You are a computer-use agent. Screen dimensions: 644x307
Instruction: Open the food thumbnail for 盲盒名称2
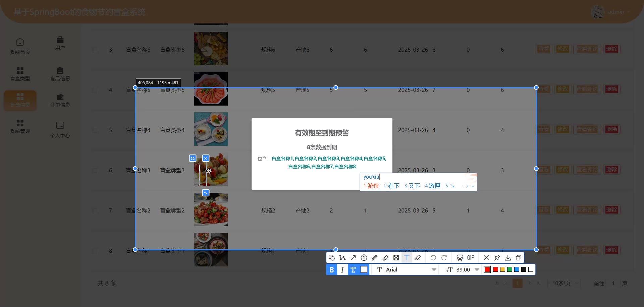(211, 209)
